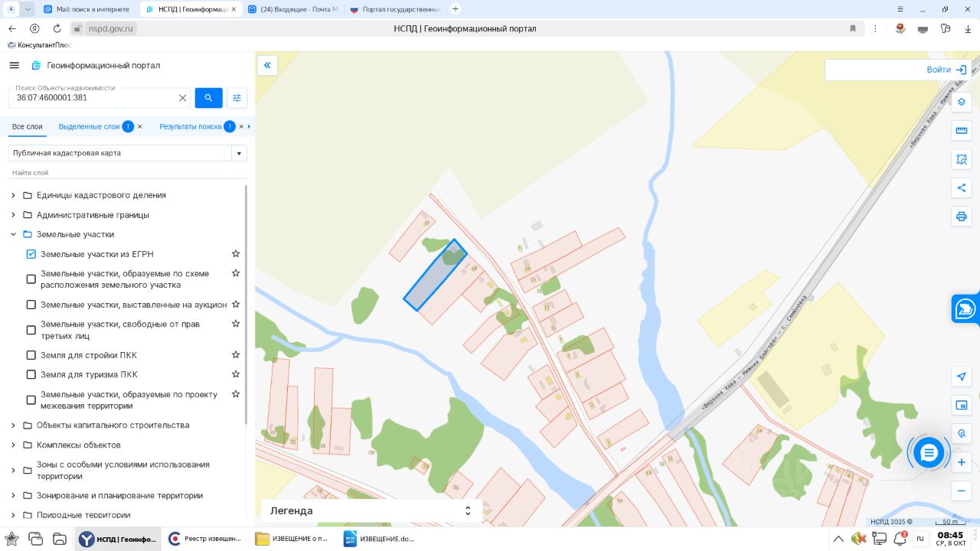Expand Объекты капитального строительства tree node

[x=13, y=425]
